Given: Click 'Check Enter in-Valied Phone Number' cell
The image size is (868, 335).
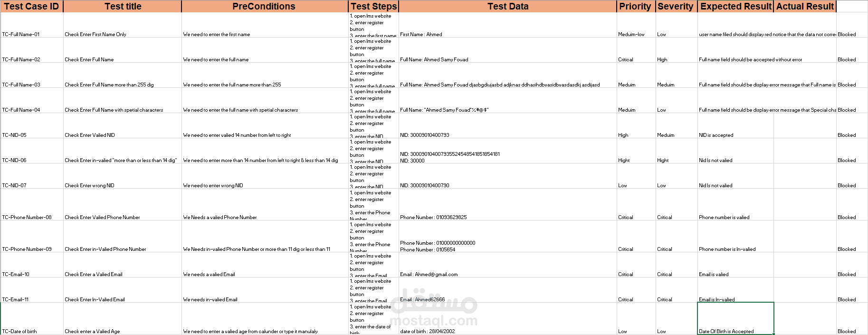Looking at the screenshot, I should (123, 237).
